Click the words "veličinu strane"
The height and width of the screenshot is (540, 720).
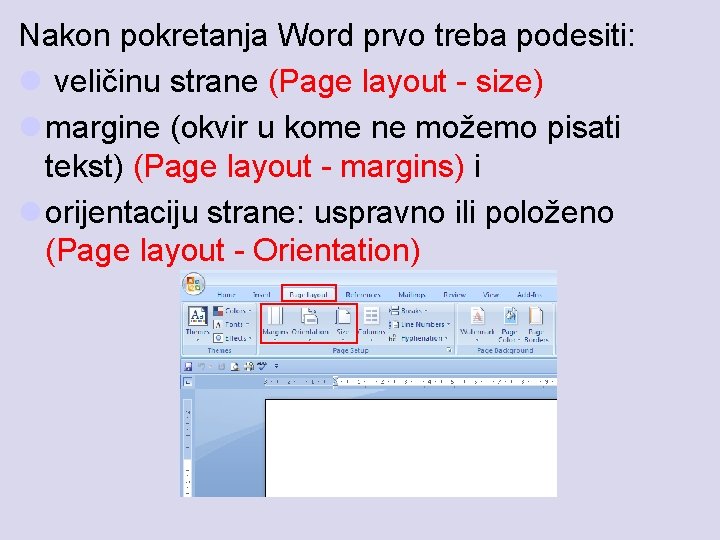point(156,82)
